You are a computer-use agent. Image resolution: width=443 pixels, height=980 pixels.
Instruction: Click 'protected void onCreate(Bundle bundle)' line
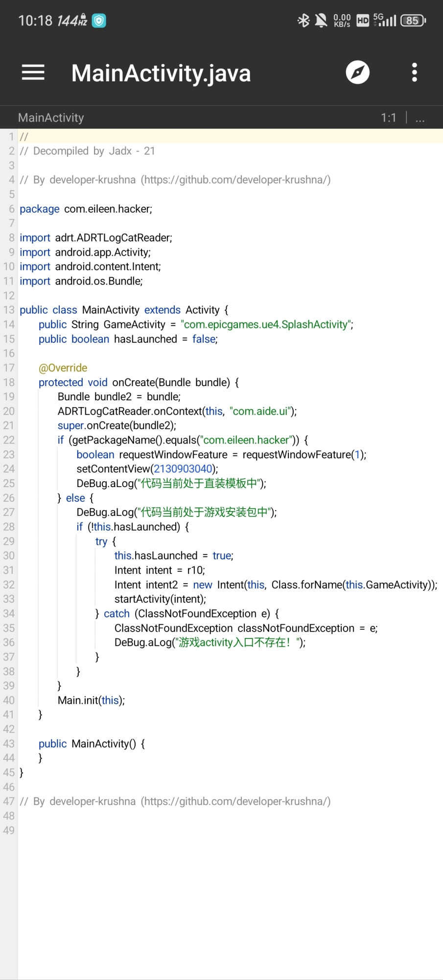(x=139, y=382)
